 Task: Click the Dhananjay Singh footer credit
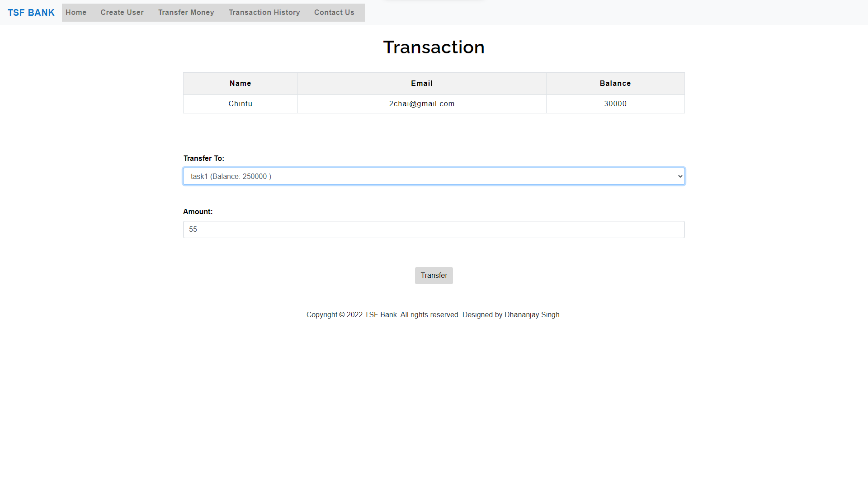[x=532, y=314]
